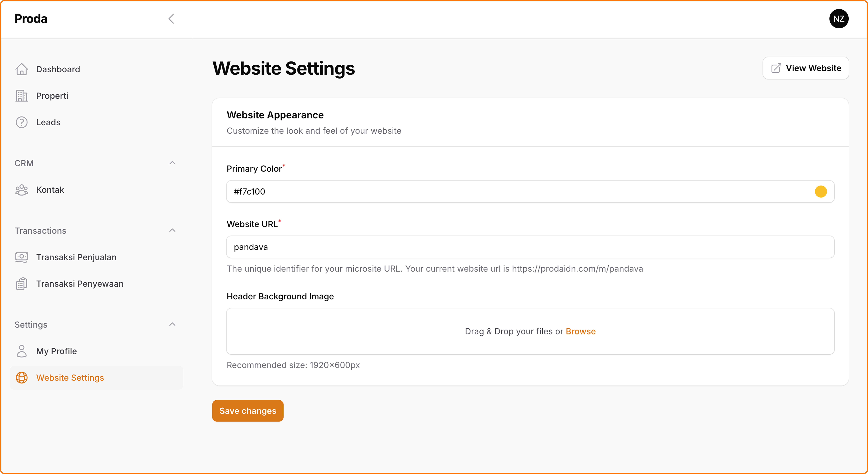Click the Properti building icon
The height and width of the screenshot is (474, 868).
click(22, 96)
